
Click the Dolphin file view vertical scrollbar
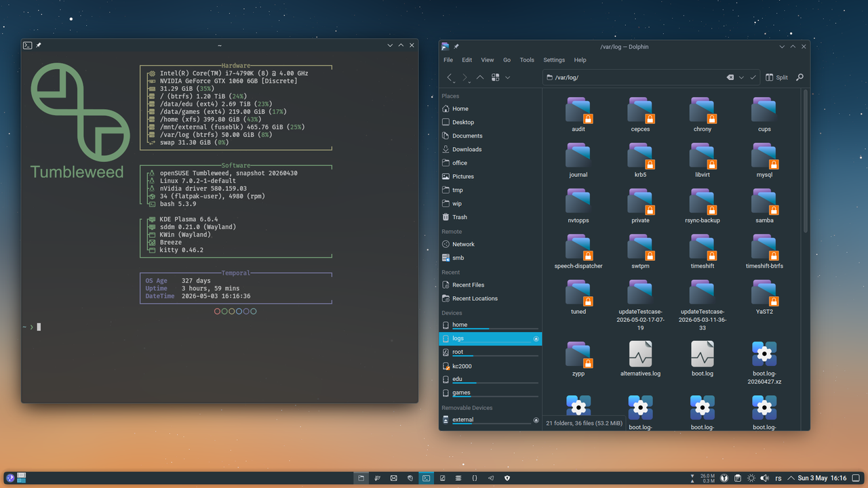click(806, 161)
